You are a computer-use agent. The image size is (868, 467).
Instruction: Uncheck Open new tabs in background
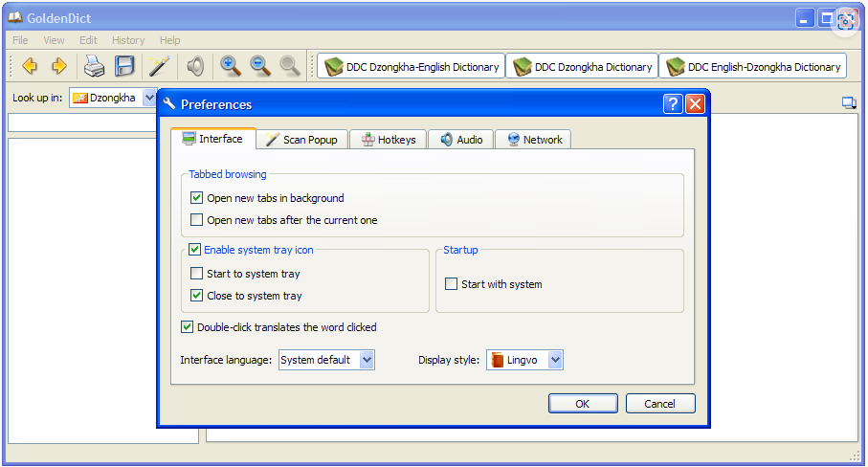pos(197,198)
